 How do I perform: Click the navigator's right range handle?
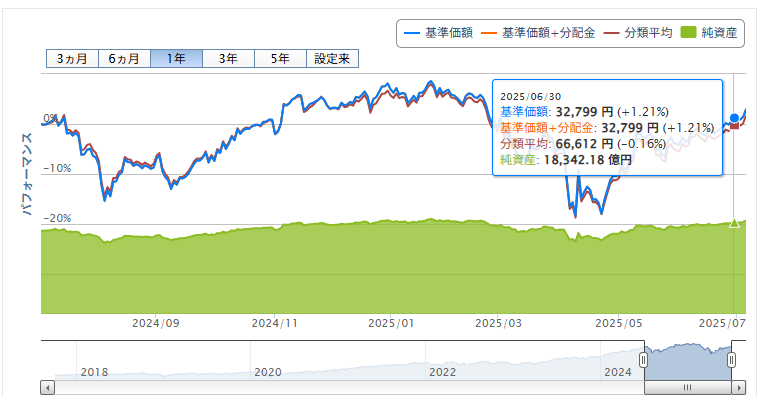click(731, 360)
